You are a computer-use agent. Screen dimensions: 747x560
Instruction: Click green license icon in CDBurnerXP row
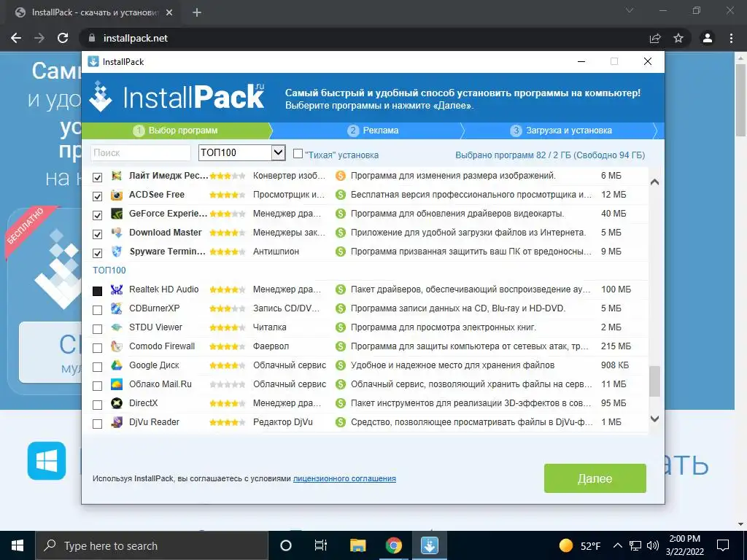click(340, 308)
